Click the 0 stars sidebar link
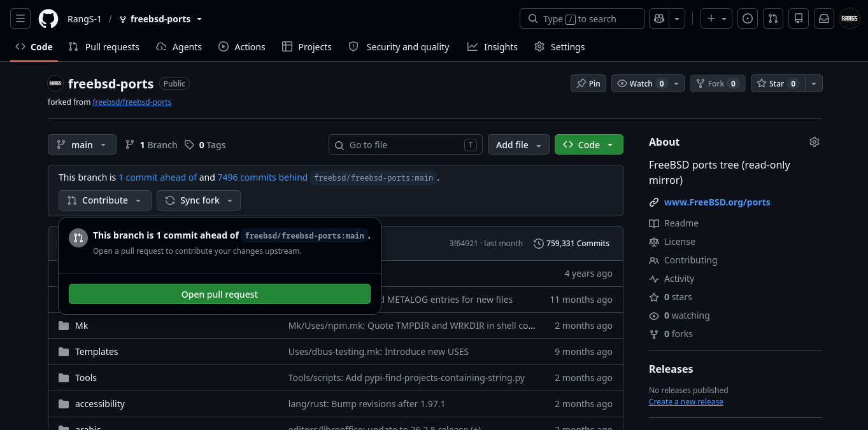 (671, 297)
